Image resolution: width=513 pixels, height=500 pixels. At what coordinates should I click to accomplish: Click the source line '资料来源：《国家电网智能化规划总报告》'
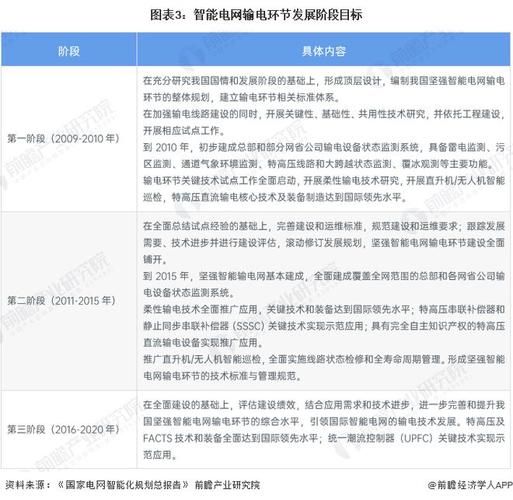pyautogui.click(x=133, y=485)
